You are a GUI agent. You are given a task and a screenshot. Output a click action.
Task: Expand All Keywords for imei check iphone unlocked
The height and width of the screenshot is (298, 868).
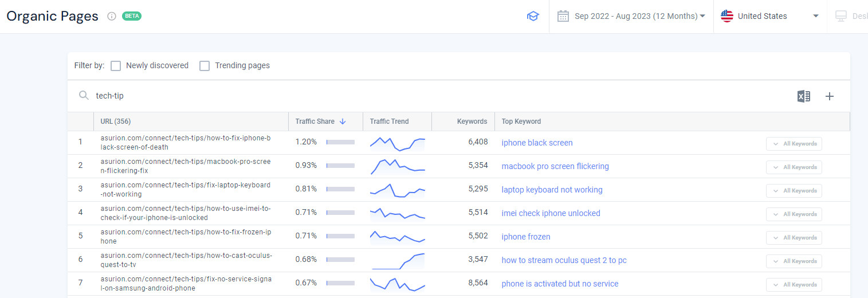tap(794, 214)
